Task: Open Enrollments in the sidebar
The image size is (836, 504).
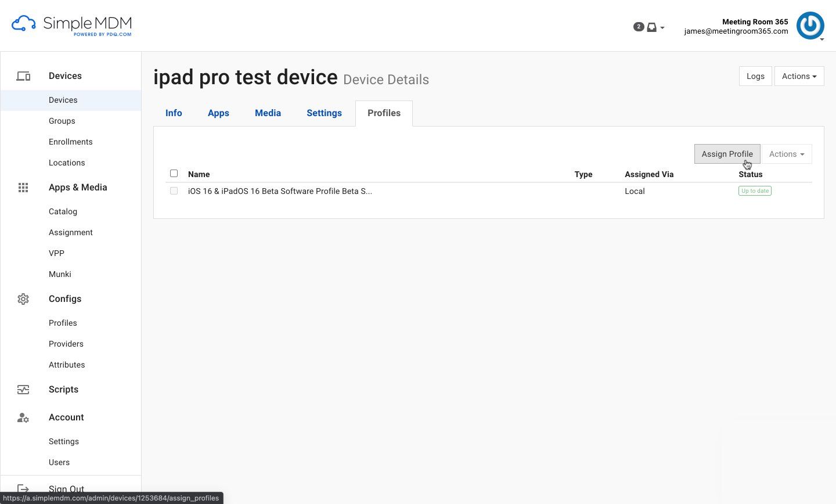Action: [70, 142]
